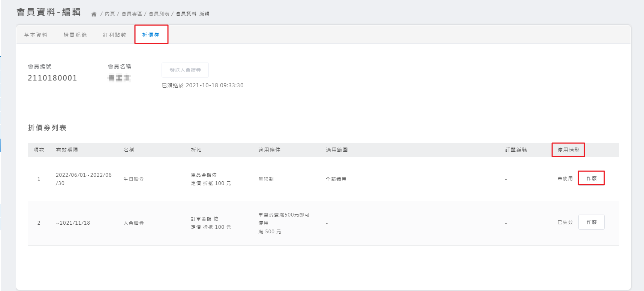Click the 使用情形 column header
The height and width of the screenshot is (291, 644).
pyautogui.click(x=568, y=150)
